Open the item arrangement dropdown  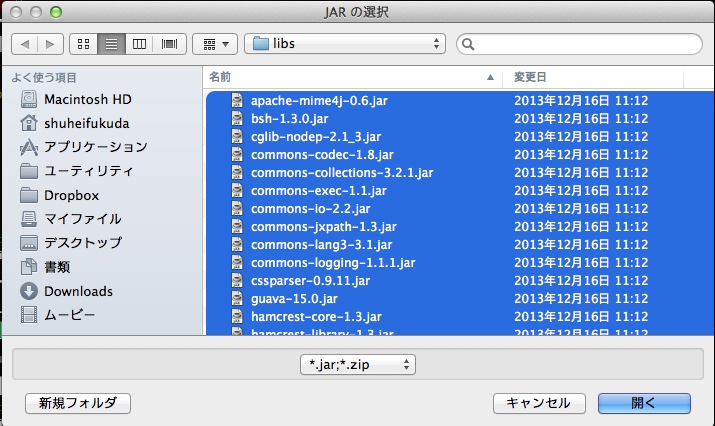(x=215, y=44)
